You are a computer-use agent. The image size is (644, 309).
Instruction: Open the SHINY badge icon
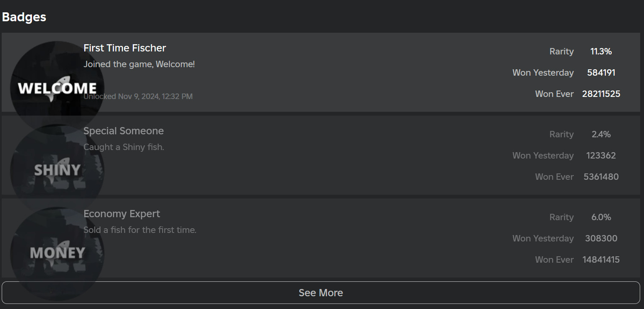57,171
